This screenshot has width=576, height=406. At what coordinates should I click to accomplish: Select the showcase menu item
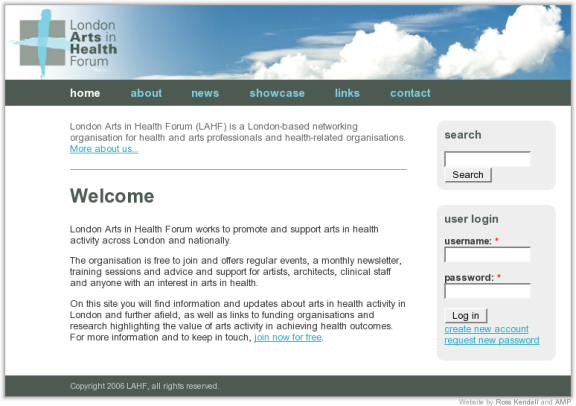tap(277, 93)
